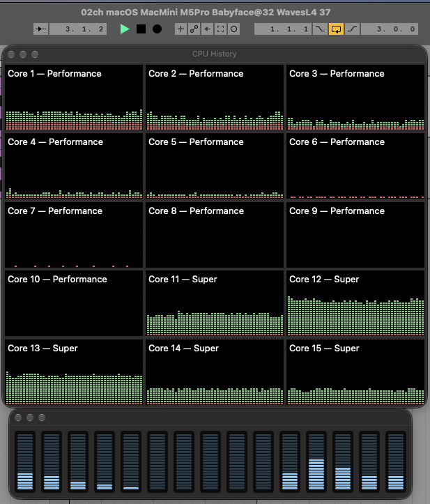Select the Core 13 — Super graph
Image resolution: width=430 pixels, height=504 pixels.
point(74,372)
